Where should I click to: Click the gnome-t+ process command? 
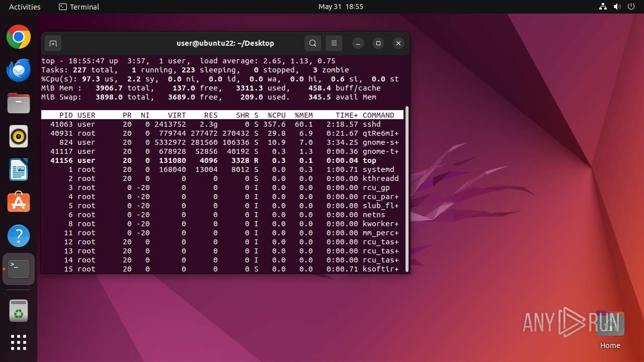tap(380, 151)
